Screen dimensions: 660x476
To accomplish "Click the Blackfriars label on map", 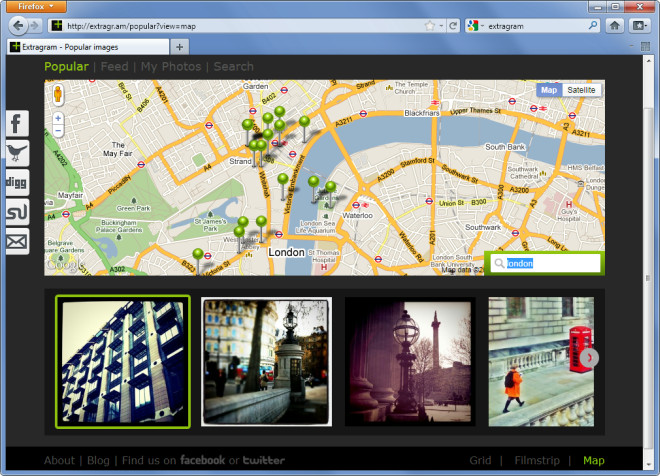I will point(422,113).
